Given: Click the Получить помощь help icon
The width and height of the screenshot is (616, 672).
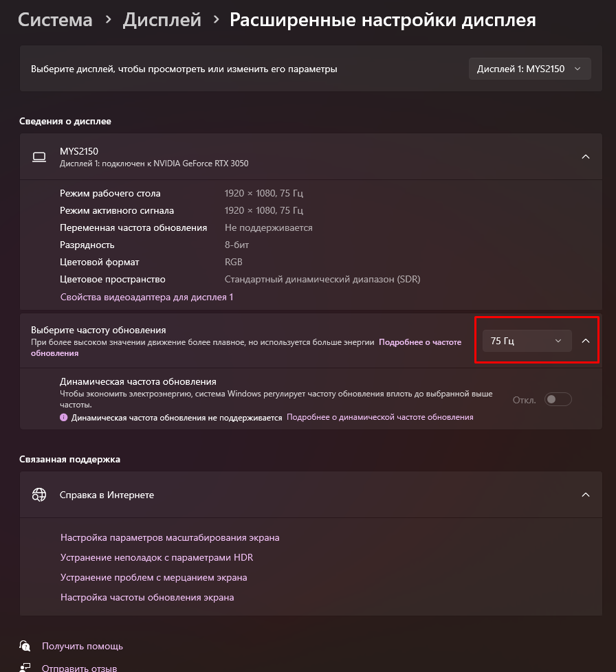Looking at the screenshot, I should click(x=25, y=646).
